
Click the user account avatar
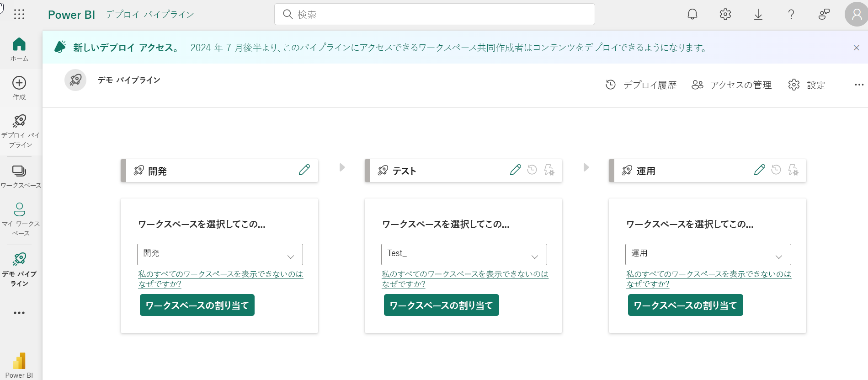coord(856,15)
